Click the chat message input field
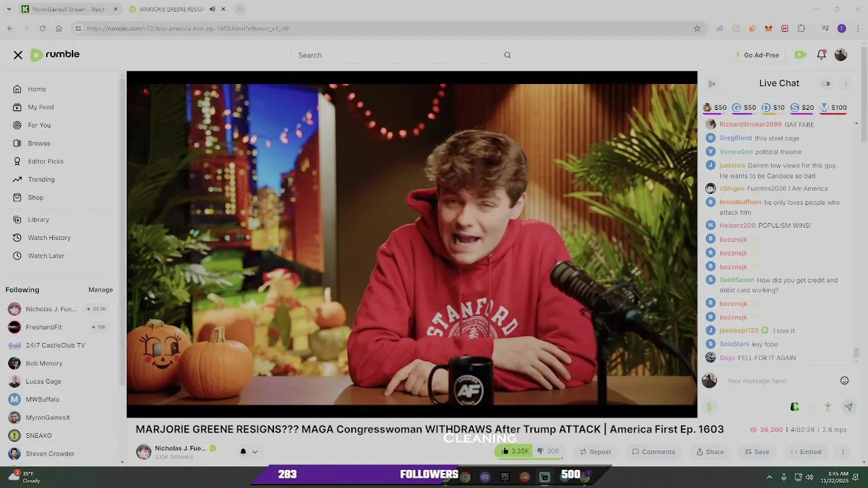868x488 pixels. point(780,381)
